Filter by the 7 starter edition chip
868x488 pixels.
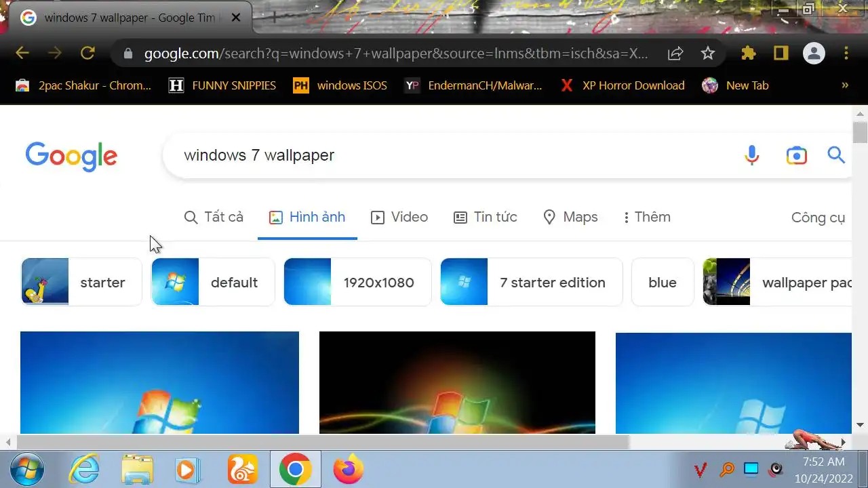532,282
